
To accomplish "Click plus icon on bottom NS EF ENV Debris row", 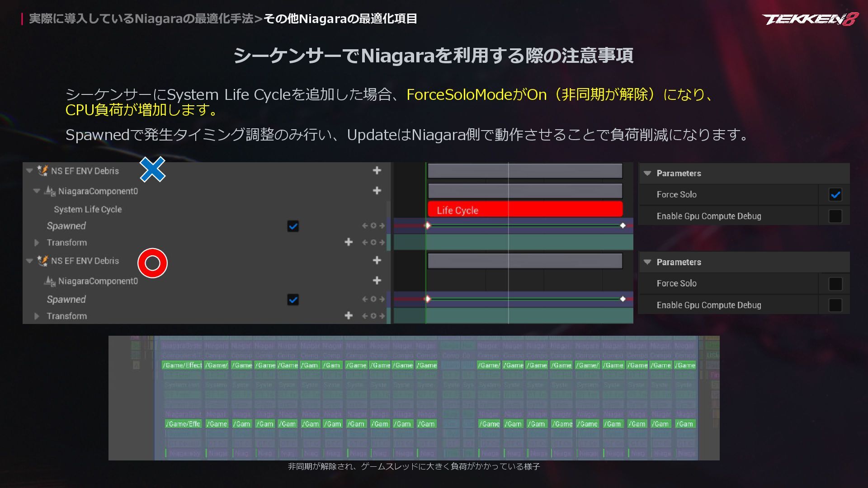I will [x=377, y=260].
